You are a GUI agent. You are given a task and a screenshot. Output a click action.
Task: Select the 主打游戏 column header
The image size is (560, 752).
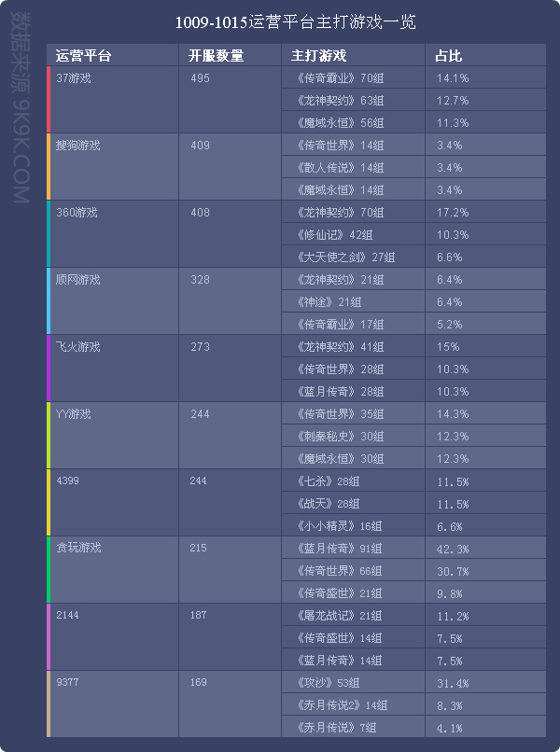(318, 56)
